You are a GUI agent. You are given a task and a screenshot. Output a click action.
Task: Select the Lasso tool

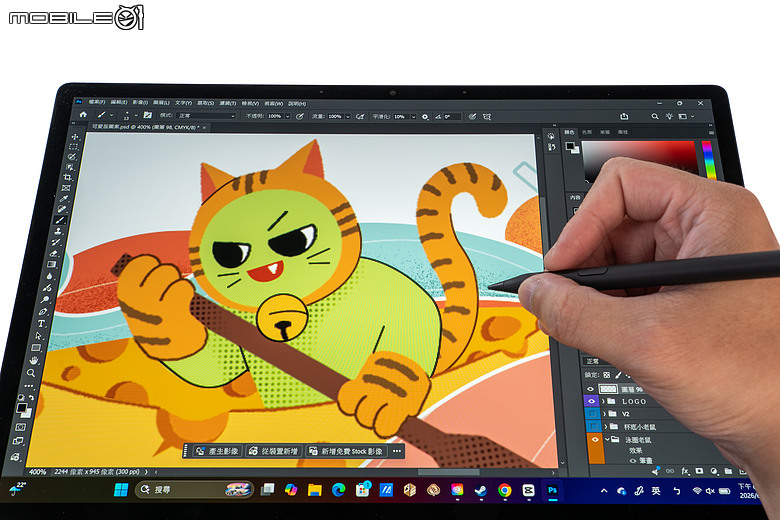[72, 157]
